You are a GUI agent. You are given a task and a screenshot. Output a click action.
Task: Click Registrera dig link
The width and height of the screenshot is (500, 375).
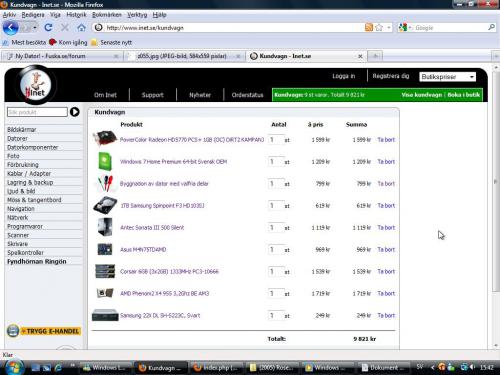tap(391, 76)
